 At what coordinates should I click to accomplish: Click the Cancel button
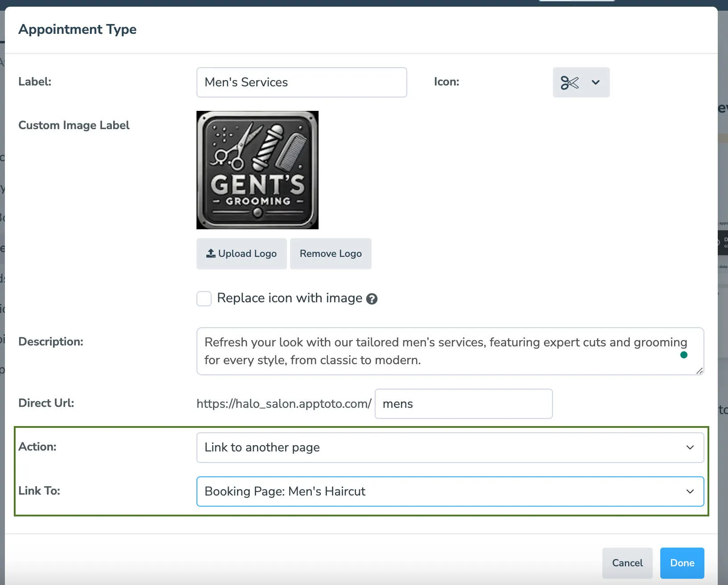tap(627, 563)
